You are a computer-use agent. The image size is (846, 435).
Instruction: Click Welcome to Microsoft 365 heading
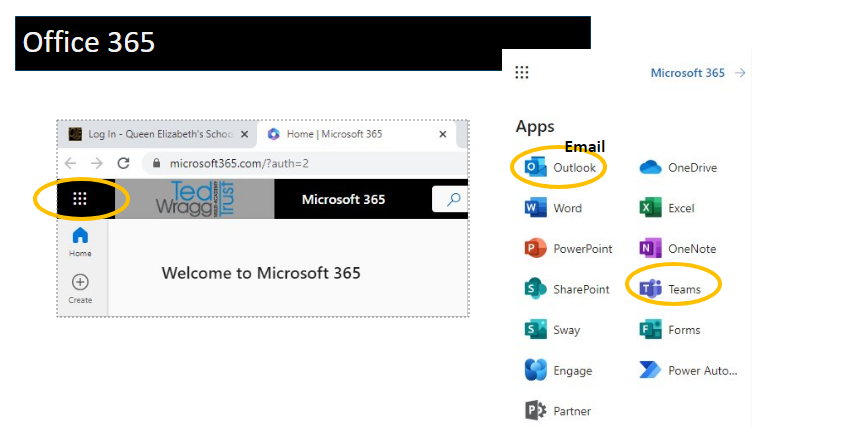(261, 273)
